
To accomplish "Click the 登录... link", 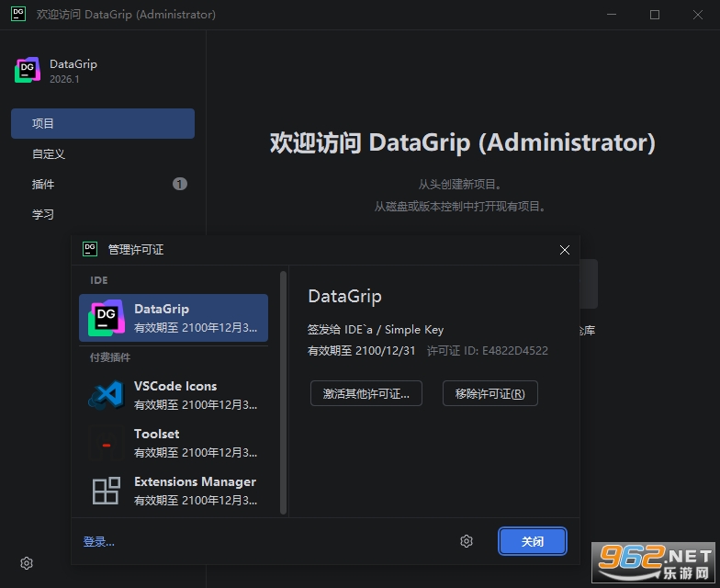I will click(99, 542).
